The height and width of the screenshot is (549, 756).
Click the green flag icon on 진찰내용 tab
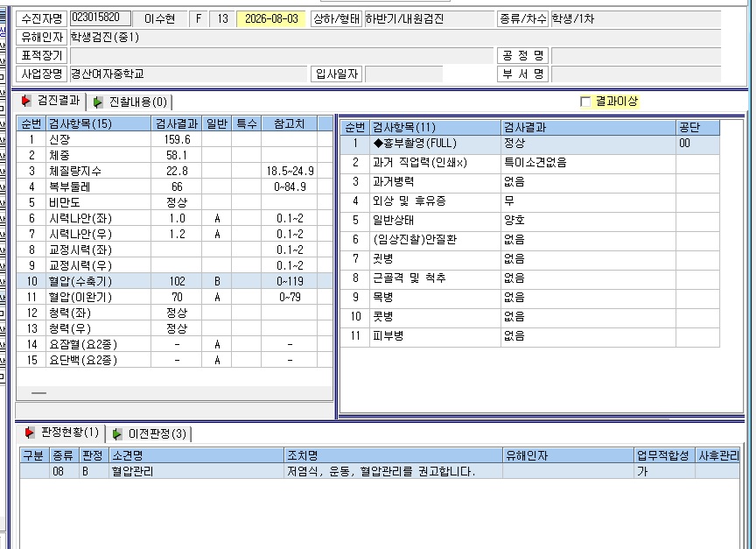pyautogui.click(x=98, y=102)
